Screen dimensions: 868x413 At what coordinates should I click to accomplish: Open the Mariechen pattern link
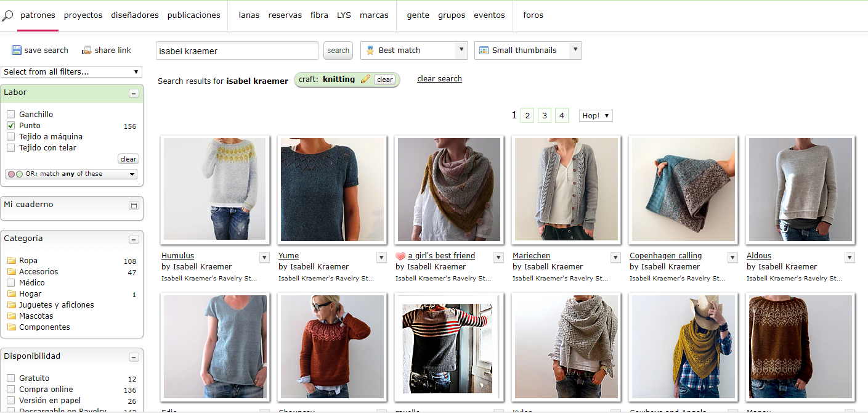532,256
